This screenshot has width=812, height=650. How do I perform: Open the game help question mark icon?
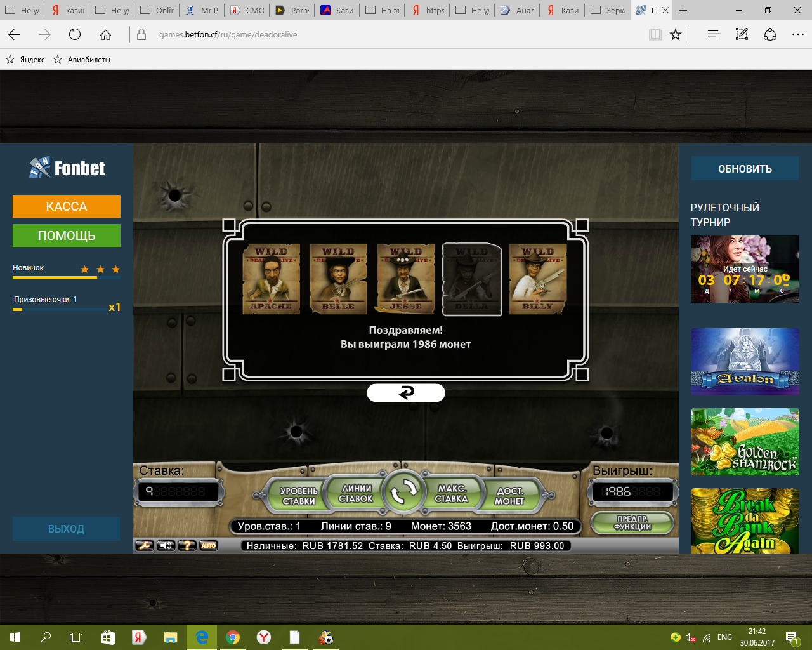tap(187, 545)
